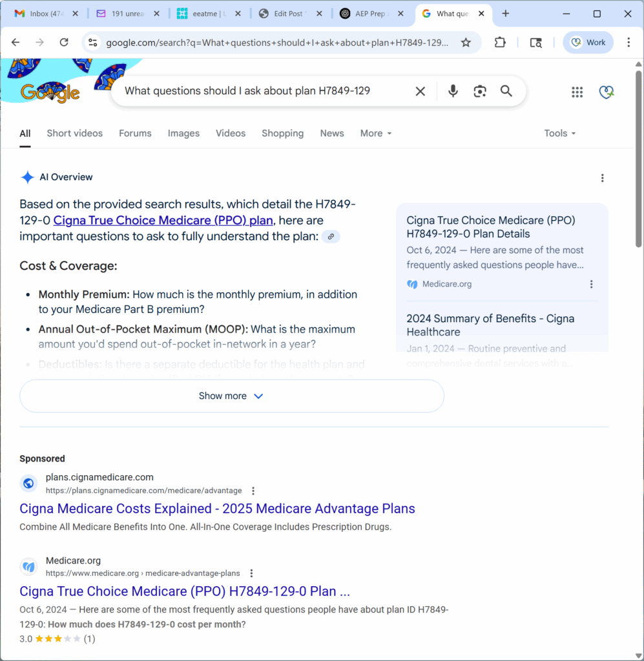Click the google.com address bar URL
The height and width of the screenshot is (661, 644).
(277, 43)
